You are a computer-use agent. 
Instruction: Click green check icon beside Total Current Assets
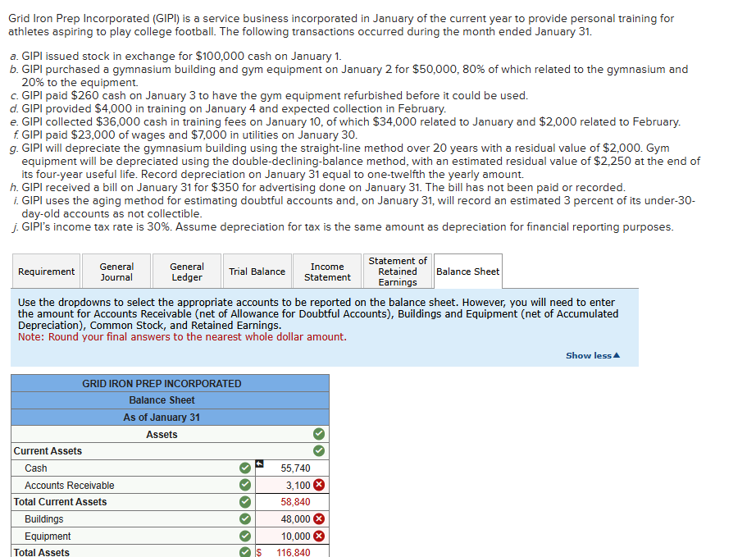[x=245, y=502]
